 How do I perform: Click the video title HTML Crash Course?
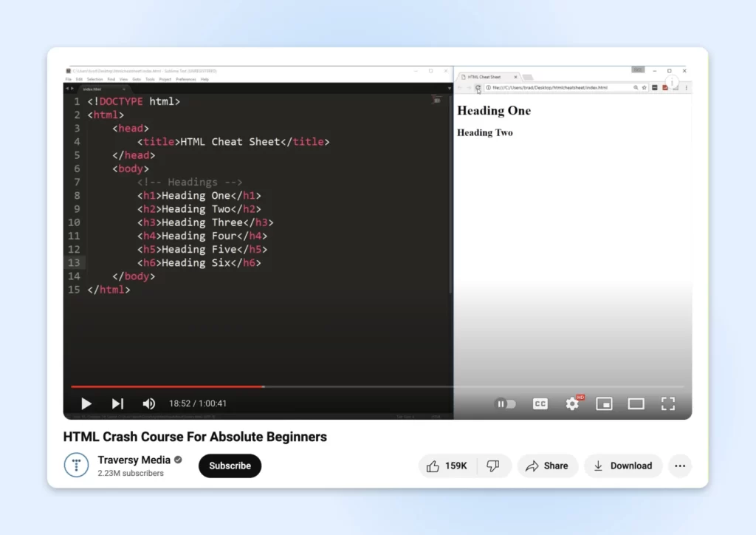pyautogui.click(x=195, y=437)
